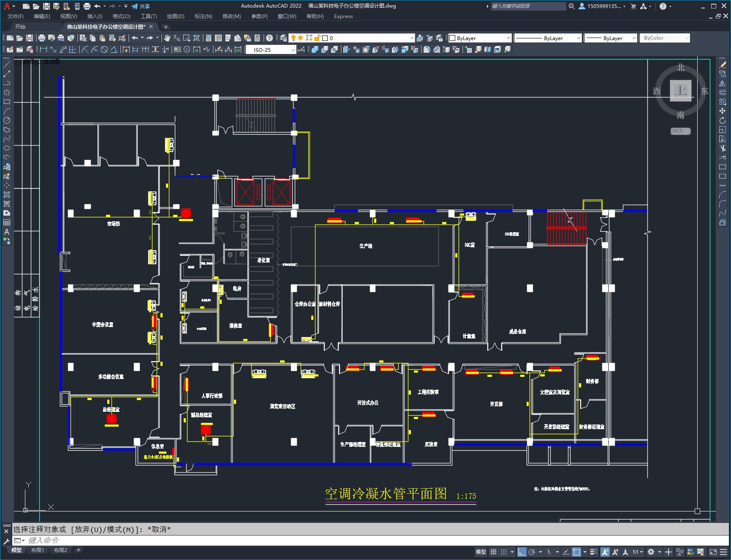Screen dimensions: 731x560
Task: Toggle object snap in the status bar
Action: 576,552
